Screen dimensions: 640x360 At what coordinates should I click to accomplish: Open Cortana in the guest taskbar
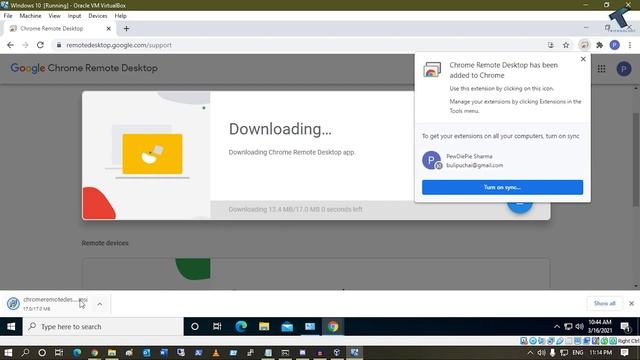pos(195,327)
